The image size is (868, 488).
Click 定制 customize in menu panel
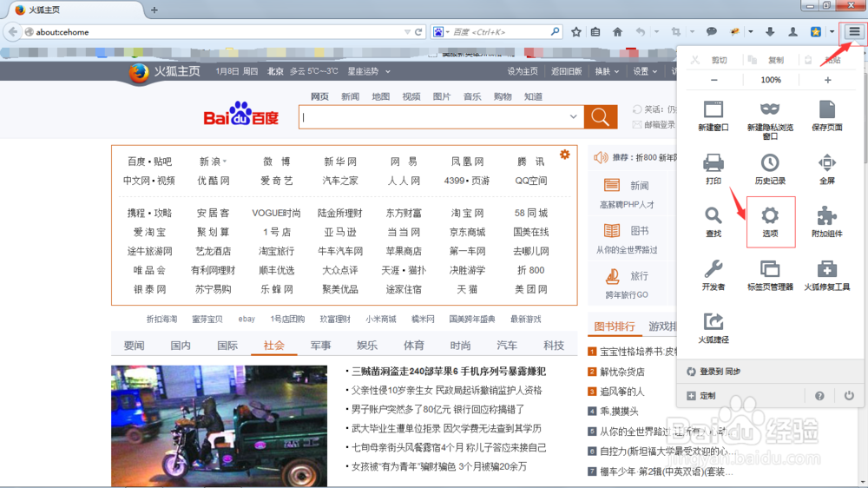click(701, 395)
